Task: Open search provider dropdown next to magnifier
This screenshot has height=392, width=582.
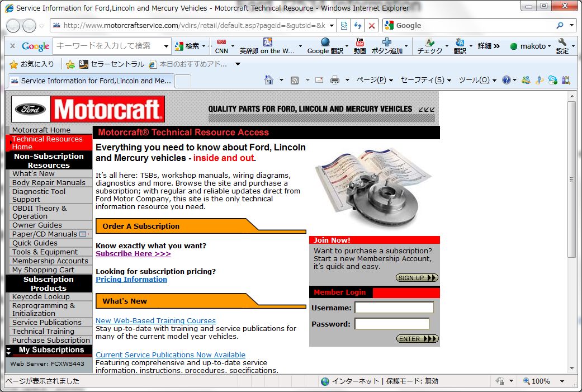Action: [x=571, y=25]
